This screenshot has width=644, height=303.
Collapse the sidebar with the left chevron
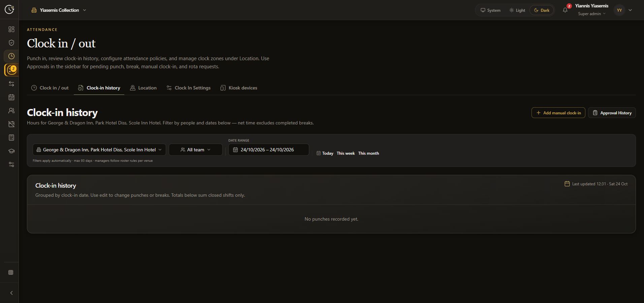pos(11,293)
